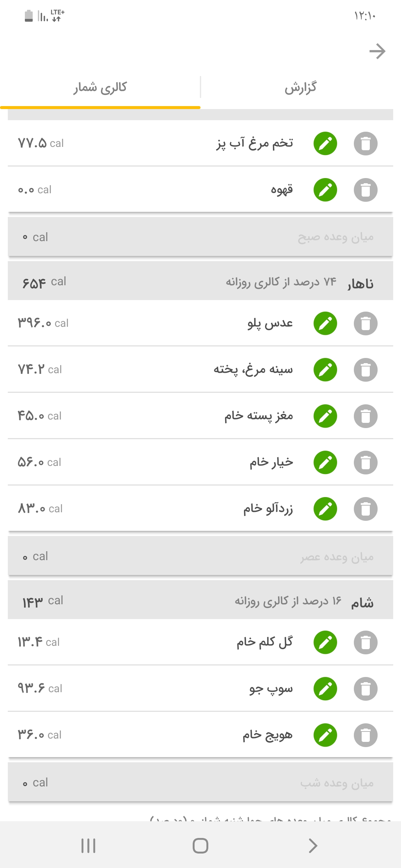Expand the میان وعده عصر section
The height and width of the screenshot is (868, 401).
[x=200, y=556]
